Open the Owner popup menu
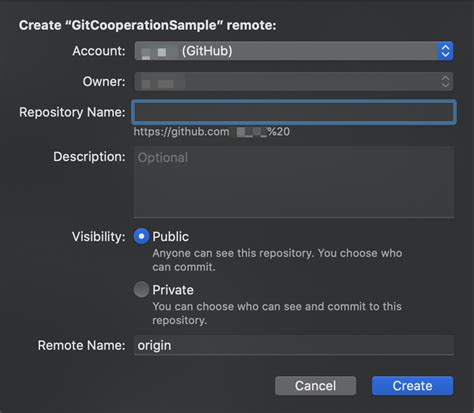This screenshot has height=413, width=474. tap(294, 81)
